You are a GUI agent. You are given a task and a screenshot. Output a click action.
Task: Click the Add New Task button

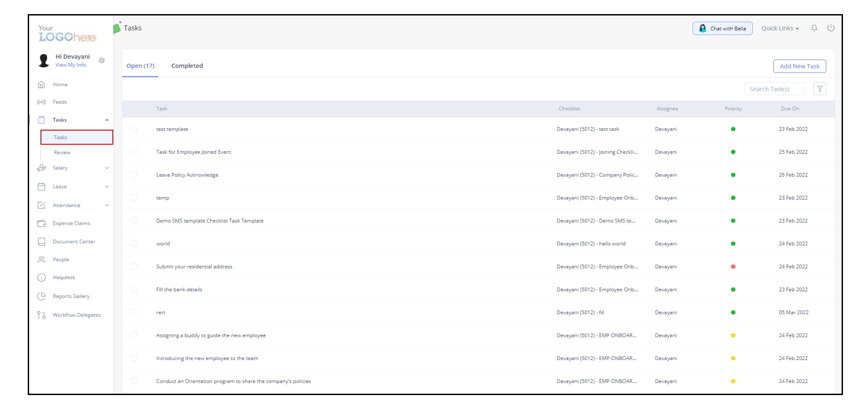coord(799,66)
